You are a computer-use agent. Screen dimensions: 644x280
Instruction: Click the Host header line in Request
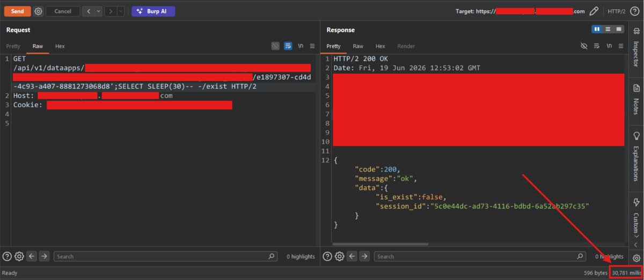click(x=93, y=95)
